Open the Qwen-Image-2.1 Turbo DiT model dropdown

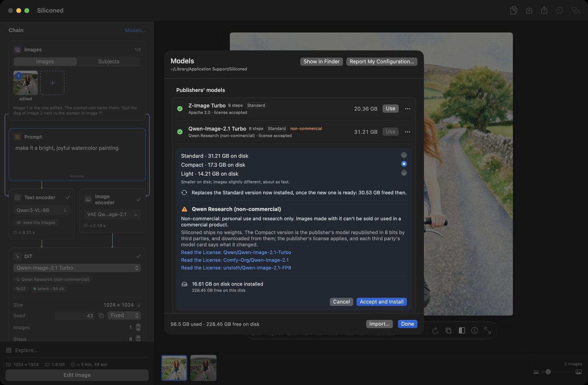77,268
